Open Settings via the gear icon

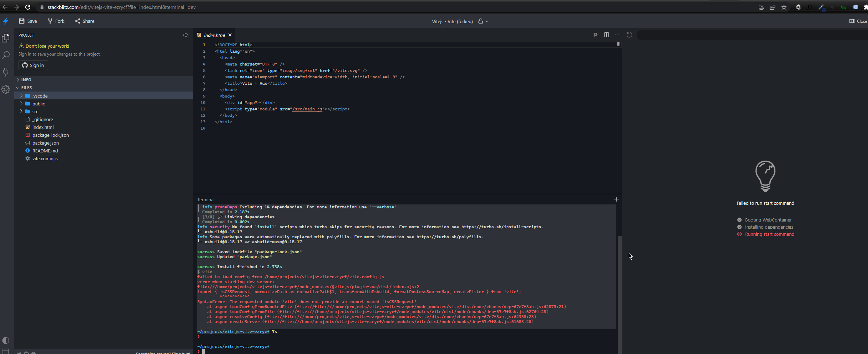(6, 89)
